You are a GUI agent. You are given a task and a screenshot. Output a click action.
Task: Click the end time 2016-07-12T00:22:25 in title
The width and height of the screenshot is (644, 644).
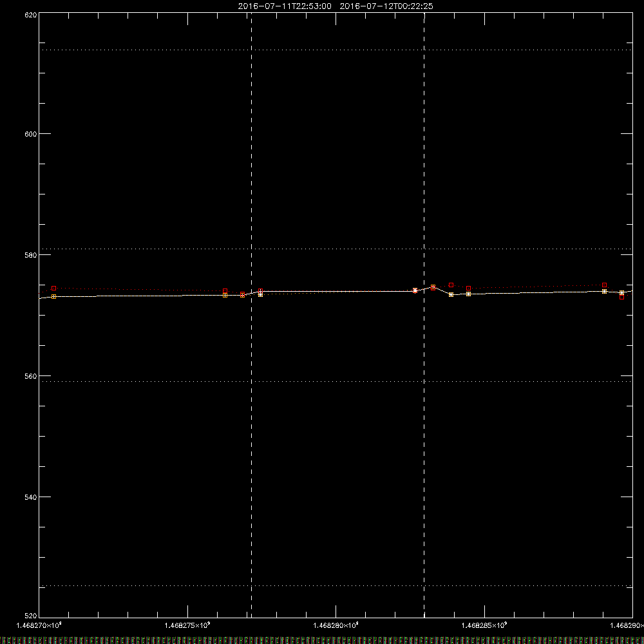[x=386, y=6]
